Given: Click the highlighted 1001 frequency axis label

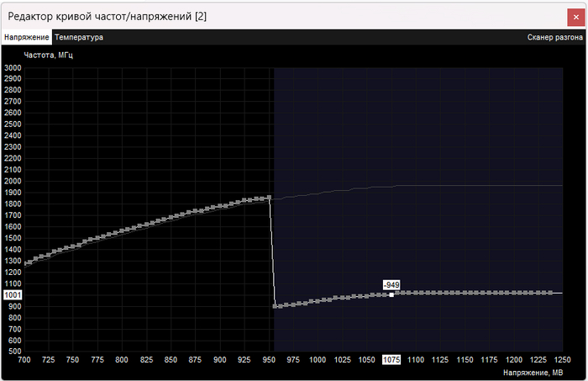Looking at the screenshot, I should click(13, 295).
